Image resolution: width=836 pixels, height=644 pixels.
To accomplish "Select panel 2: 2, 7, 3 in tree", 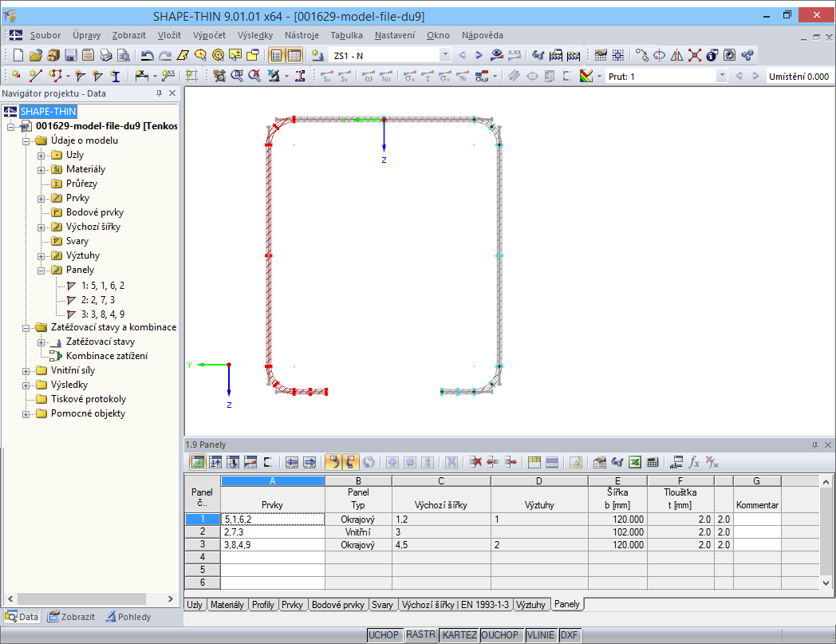I will [x=97, y=300].
